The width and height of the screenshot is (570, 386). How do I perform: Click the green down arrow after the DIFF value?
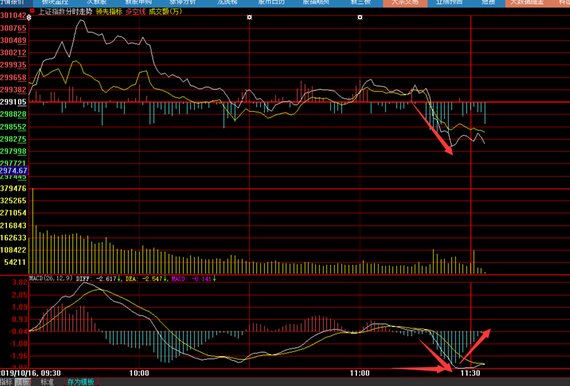coord(119,279)
